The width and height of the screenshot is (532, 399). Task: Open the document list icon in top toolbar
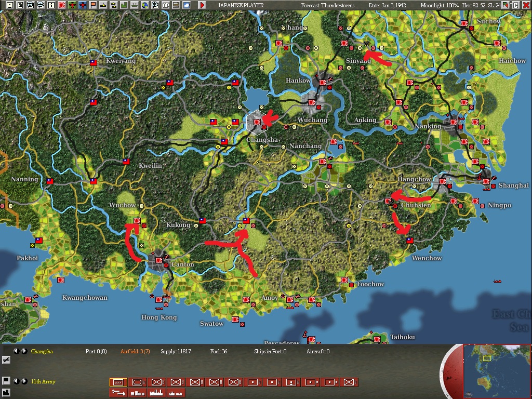[20, 5]
